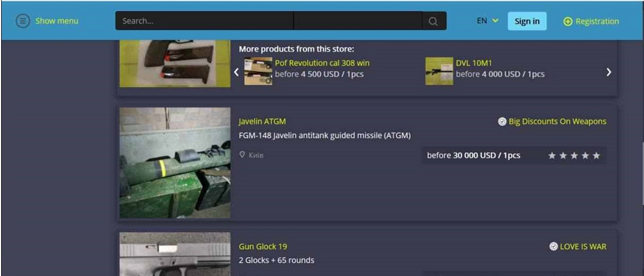Click the star rating on Javelin listing
This screenshot has width=644, height=276.
pyautogui.click(x=574, y=156)
